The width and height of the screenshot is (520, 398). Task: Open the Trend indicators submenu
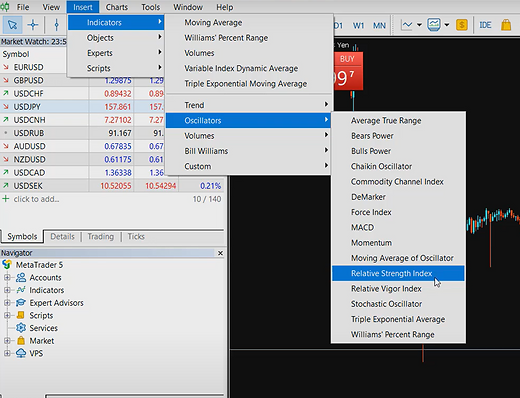[x=248, y=105]
